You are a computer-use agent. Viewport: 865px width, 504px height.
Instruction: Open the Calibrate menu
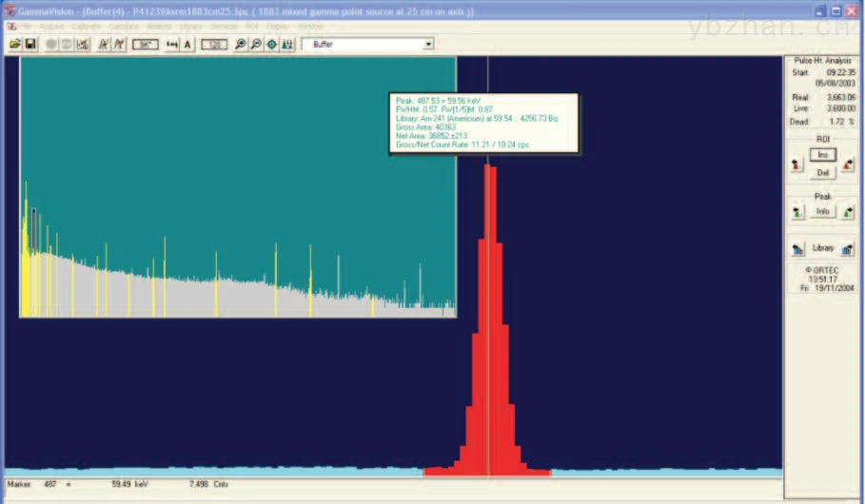(x=86, y=26)
